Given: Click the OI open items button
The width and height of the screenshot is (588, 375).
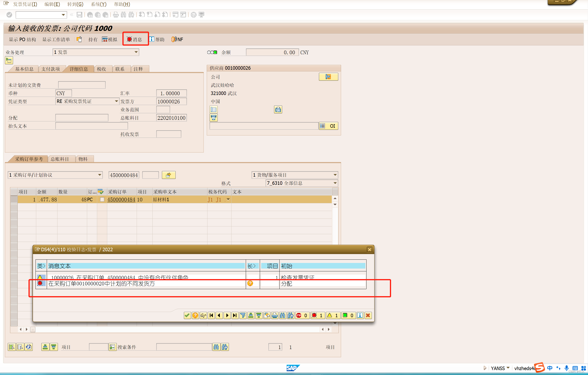Looking at the screenshot, I should pyautogui.click(x=328, y=126).
